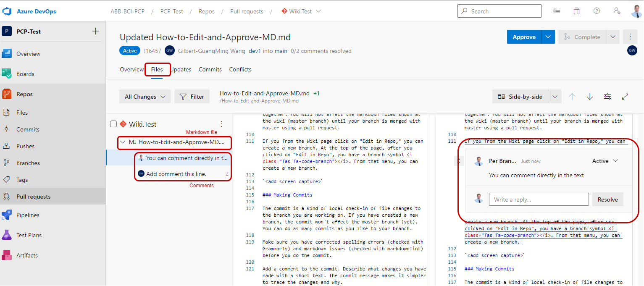Collapse the How-to-Edit-and-Approve-MD file node
This screenshot has height=286, width=644.
[123, 142]
